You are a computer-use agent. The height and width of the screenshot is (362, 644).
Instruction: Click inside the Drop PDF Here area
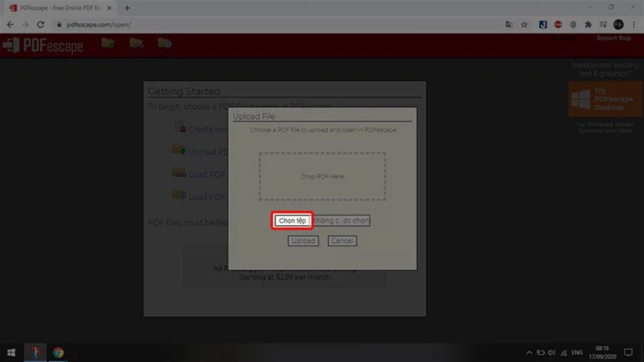322,175
